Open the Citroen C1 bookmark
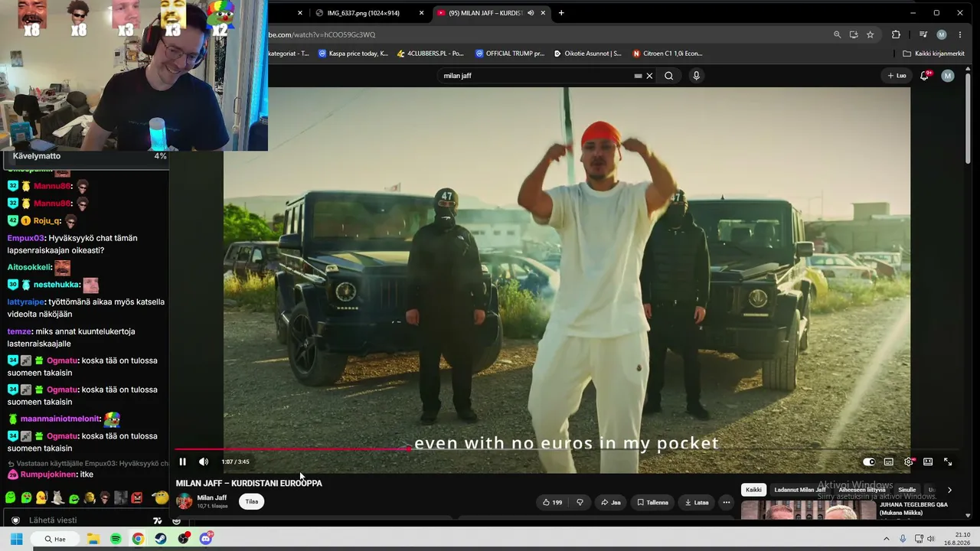The height and width of the screenshot is (551, 980). pyautogui.click(x=667, y=54)
